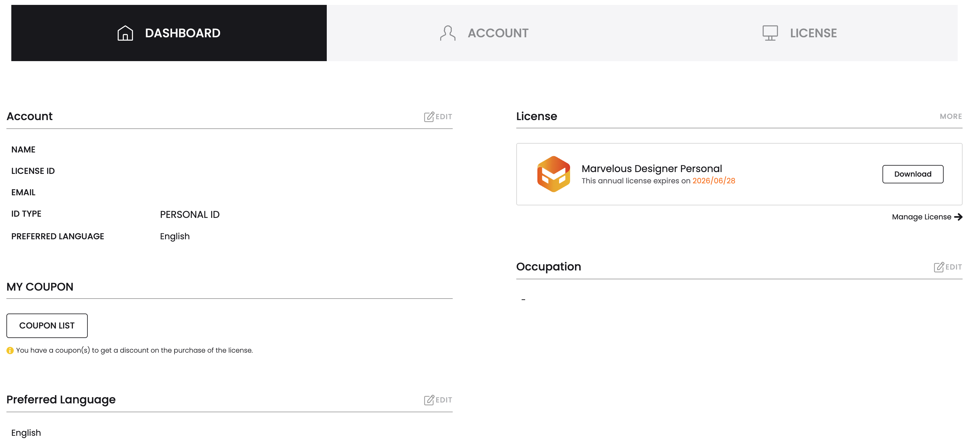The width and height of the screenshot is (980, 448).
Task: Click the arrow next to Manage License
Action: (958, 217)
